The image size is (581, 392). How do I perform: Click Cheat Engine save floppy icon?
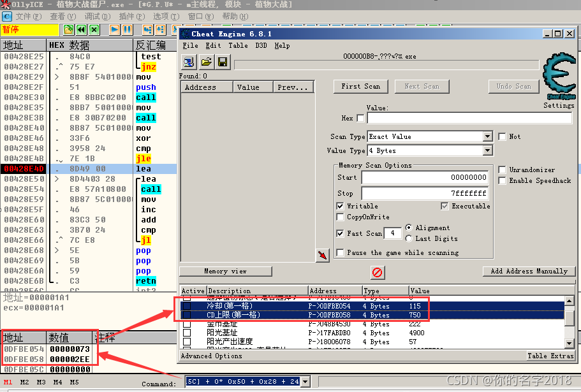(x=223, y=62)
